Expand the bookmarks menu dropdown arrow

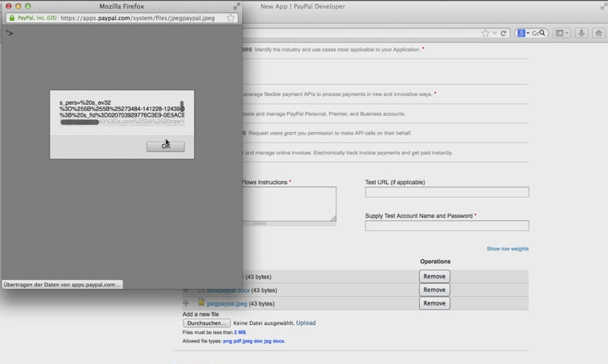(x=566, y=34)
